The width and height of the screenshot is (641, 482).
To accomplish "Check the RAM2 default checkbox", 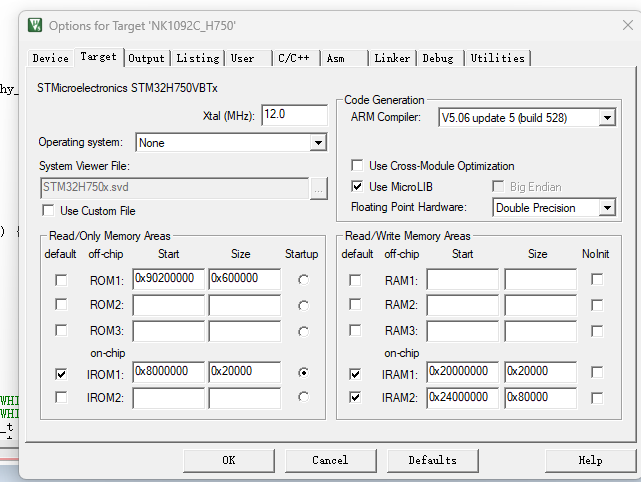I will [x=355, y=305].
